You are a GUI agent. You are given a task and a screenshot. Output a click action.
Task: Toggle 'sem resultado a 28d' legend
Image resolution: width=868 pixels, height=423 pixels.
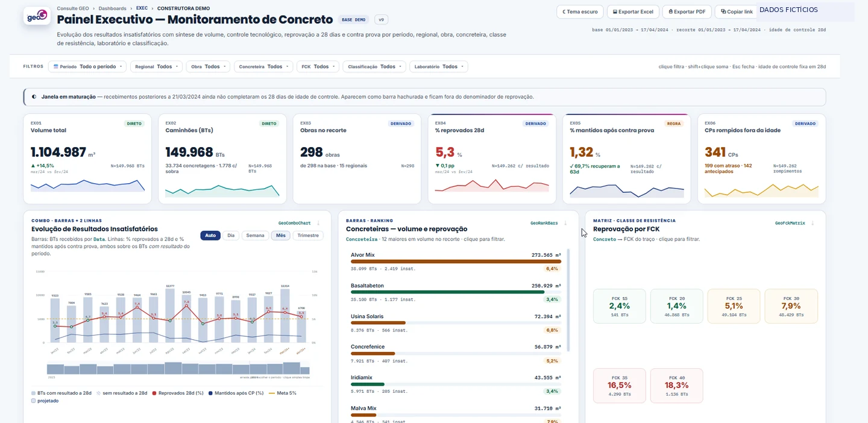point(122,393)
